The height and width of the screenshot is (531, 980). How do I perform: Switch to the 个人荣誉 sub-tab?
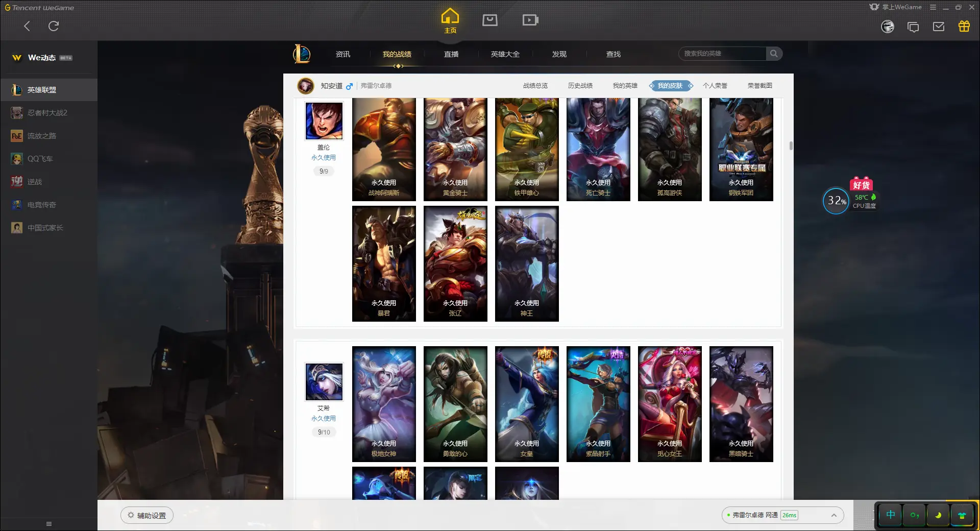coord(715,86)
